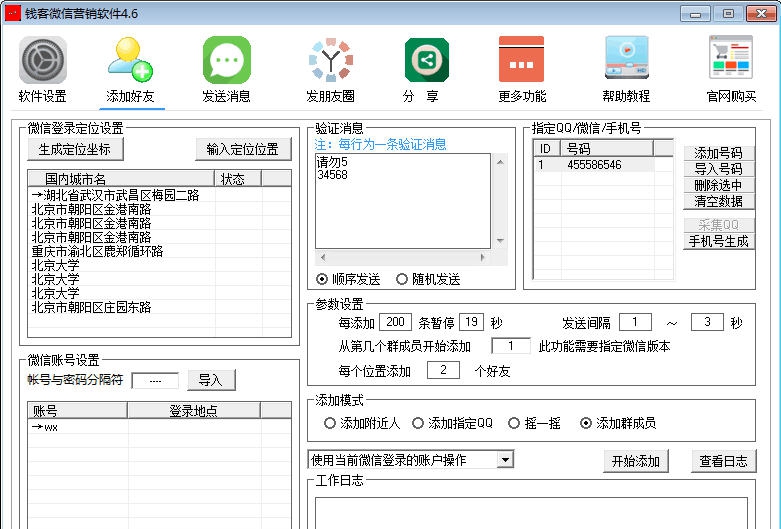Click 清空数据 button
This screenshot has width=781, height=529.
(x=718, y=201)
